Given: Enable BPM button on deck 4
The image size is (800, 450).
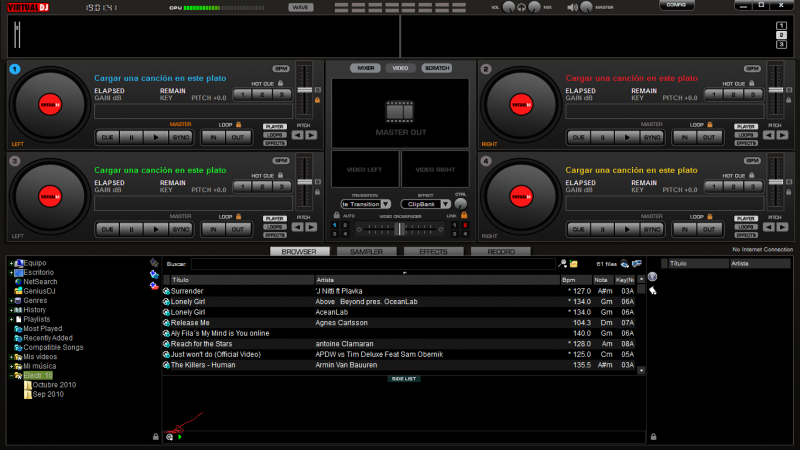Looking at the screenshot, I should 750,161.
